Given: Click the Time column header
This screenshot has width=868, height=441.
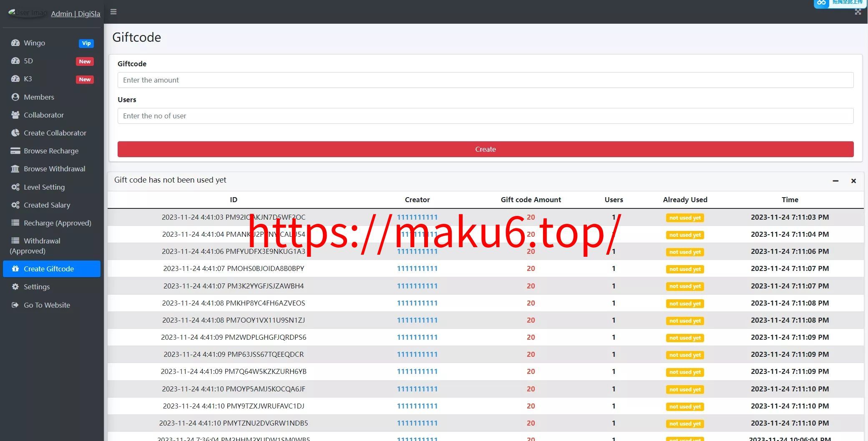Looking at the screenshot, I should pos(790,200).
